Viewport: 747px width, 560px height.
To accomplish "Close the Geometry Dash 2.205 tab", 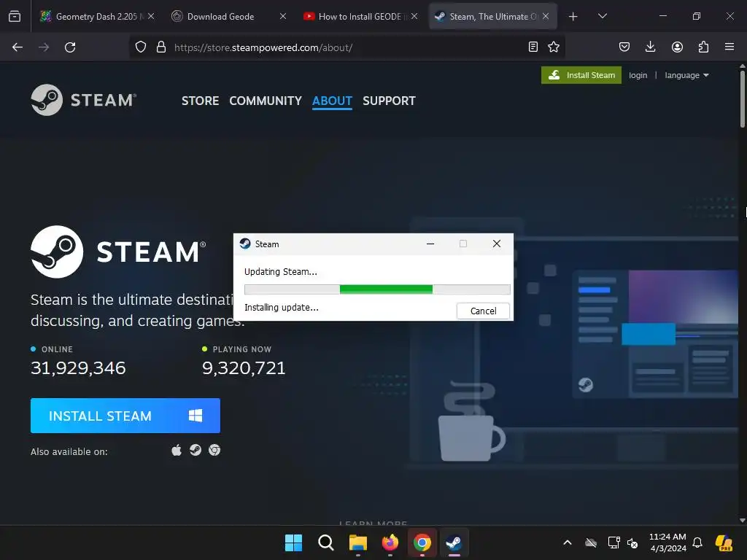I will coord(151,16).
